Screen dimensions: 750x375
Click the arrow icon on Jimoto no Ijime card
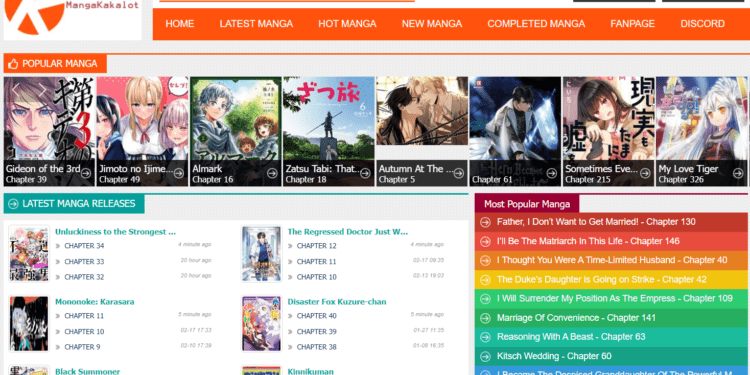pyautogui.click(x=179, y=173)
